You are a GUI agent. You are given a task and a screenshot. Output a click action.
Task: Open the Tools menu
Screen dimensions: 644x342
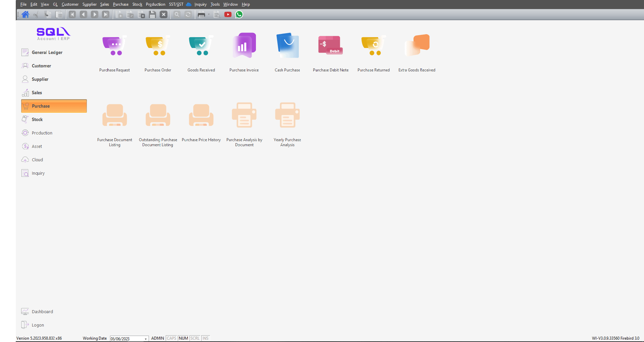click(x=215, y=4)
